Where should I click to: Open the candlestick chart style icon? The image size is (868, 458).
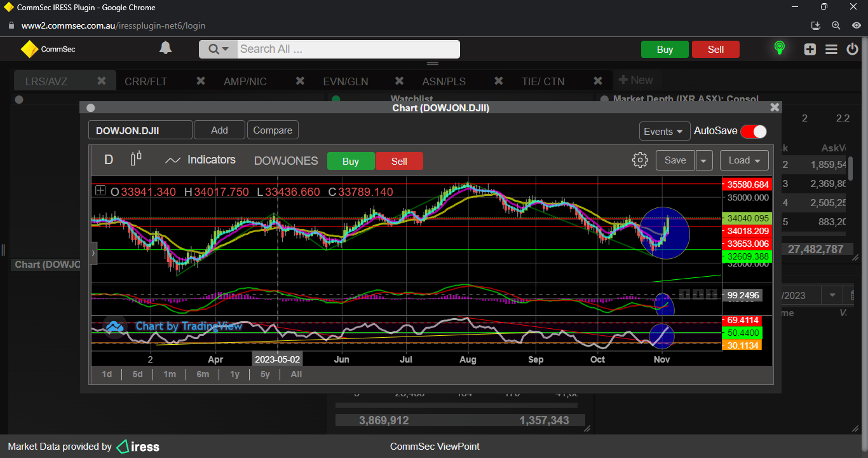tap(136, 159)
